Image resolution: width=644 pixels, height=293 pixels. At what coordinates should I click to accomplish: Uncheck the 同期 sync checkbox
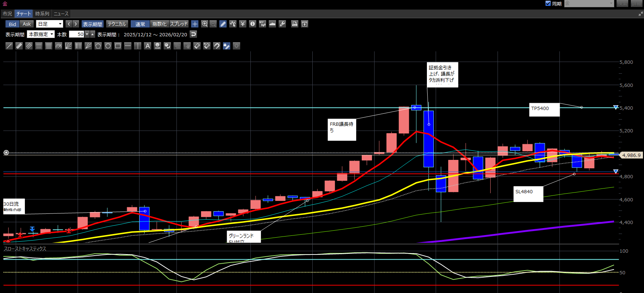point(548,3)
